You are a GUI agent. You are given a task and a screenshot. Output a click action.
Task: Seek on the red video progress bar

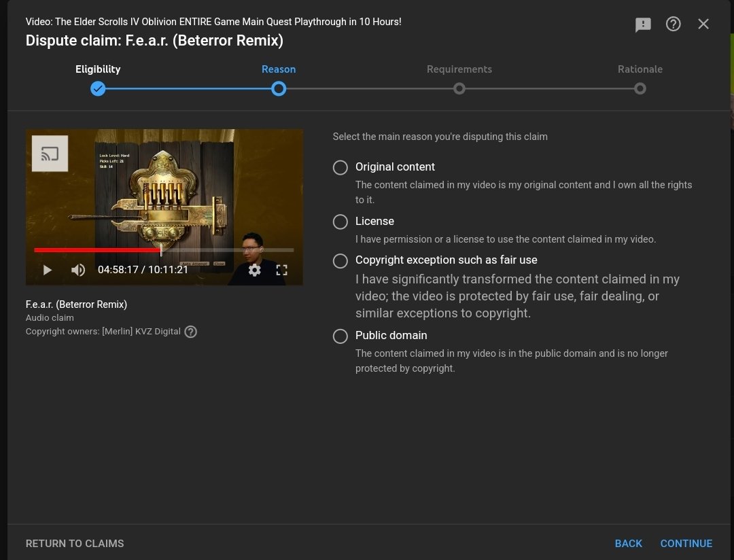pos(164,250)
